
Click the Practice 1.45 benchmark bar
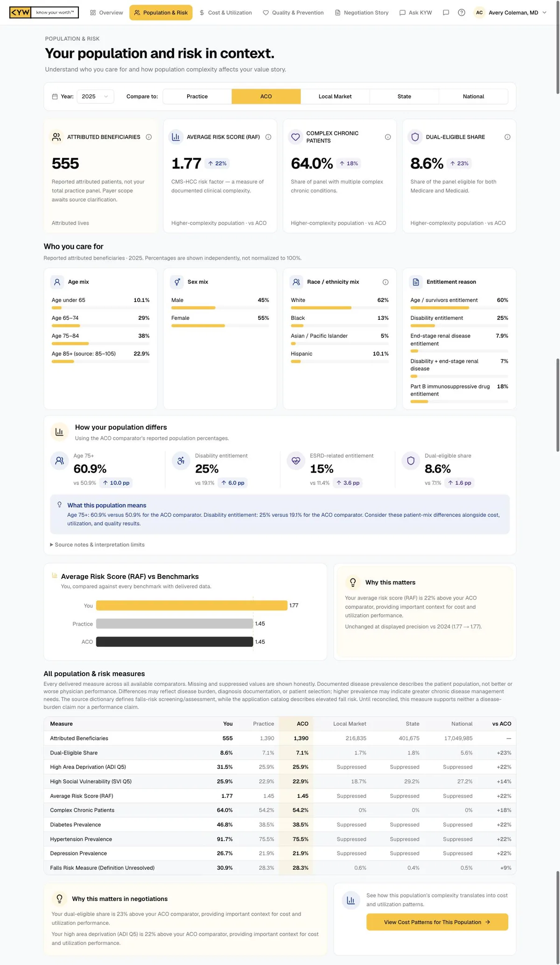(175, 624)
